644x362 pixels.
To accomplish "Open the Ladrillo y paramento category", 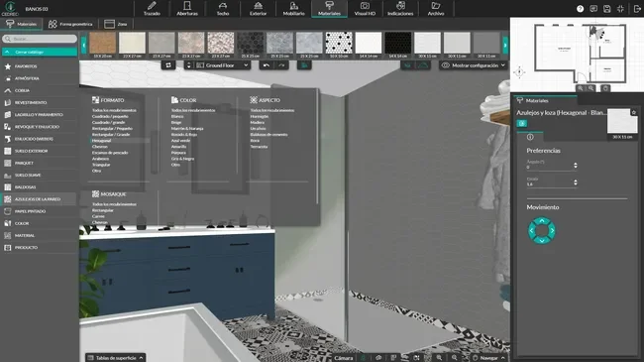I will pyautogui.click(x=39, y=115).
